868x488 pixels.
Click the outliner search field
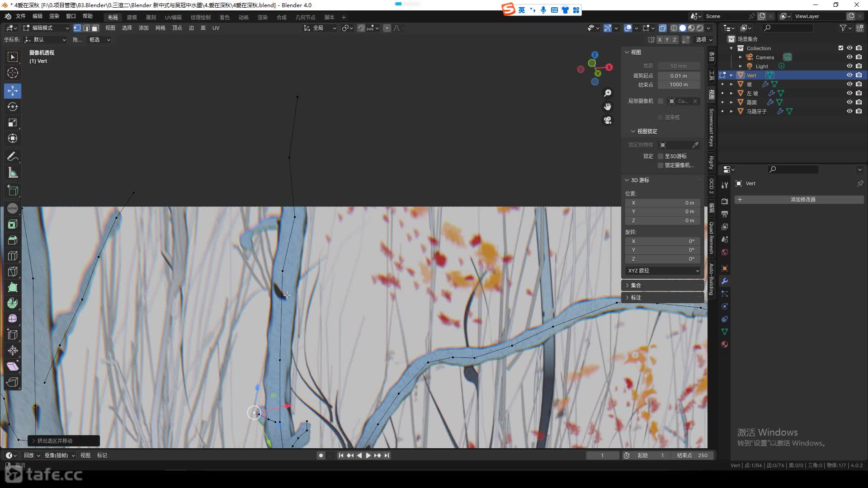point(787,28)
